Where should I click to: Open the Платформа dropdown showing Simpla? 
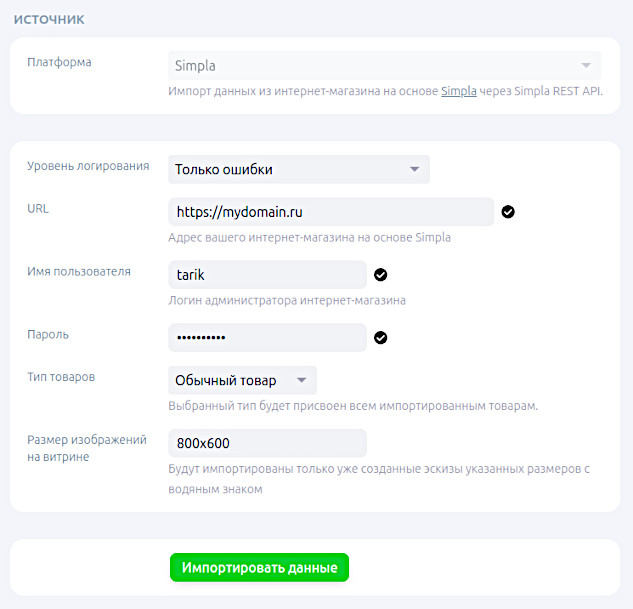[x=385, y=66]
